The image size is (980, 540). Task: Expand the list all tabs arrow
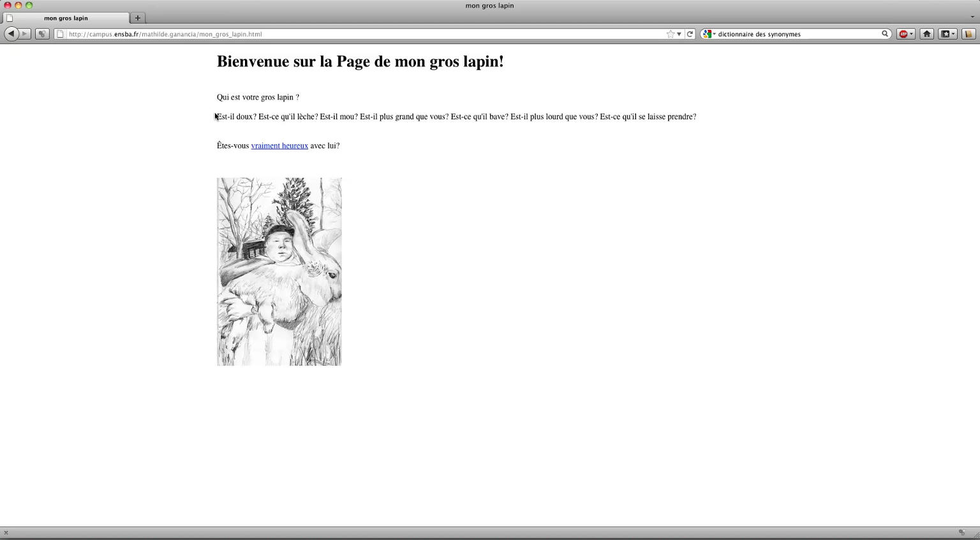click(x=972, y=17)
